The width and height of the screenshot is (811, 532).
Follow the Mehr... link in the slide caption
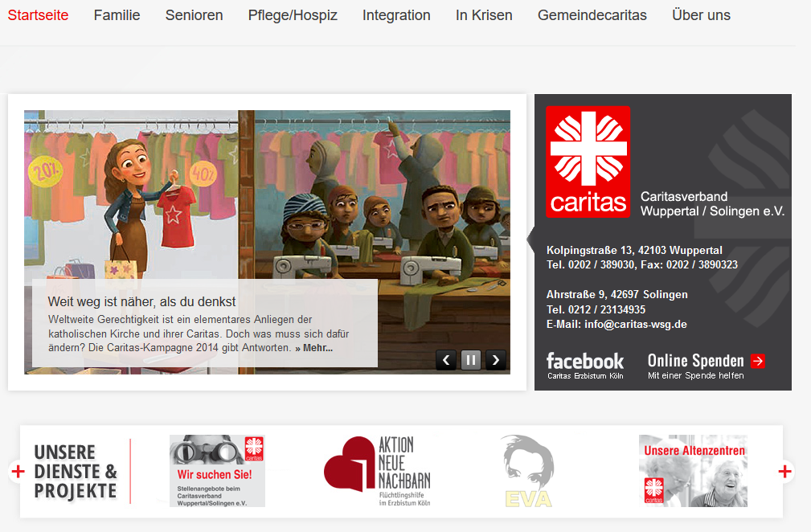(314, 348)
